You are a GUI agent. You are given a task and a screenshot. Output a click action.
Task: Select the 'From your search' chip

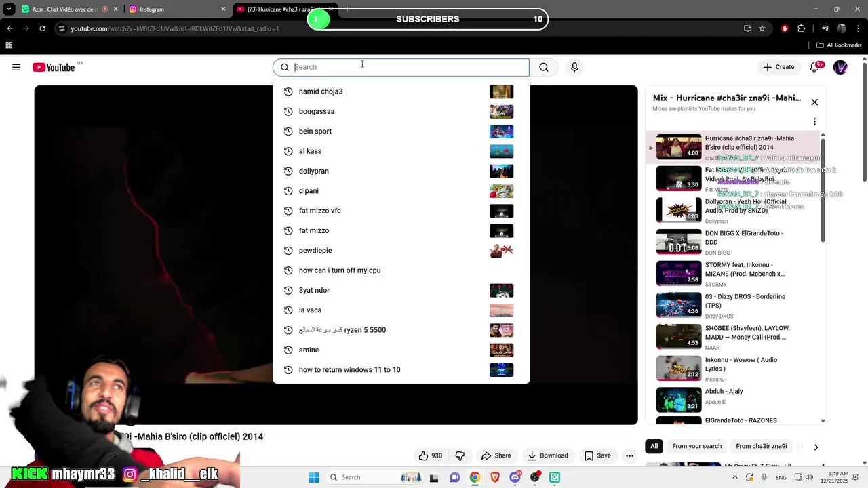(696, 446)
